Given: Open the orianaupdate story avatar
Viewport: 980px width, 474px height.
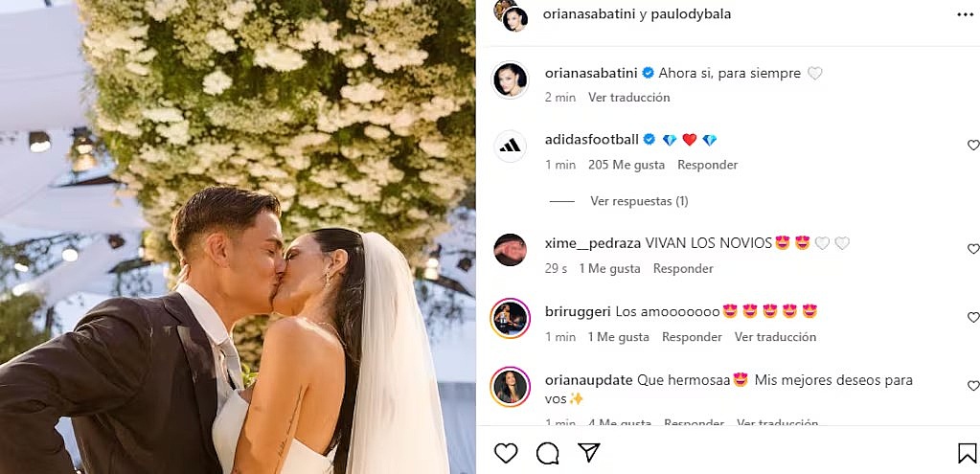Looking at the screenshot, I should pyautogui.click(x=510, y=387).
